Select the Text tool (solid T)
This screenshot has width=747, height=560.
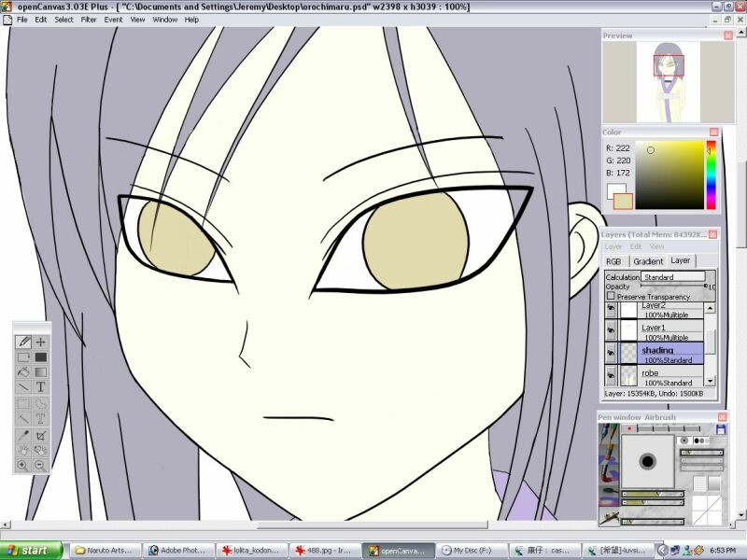(x=40, y=387)
